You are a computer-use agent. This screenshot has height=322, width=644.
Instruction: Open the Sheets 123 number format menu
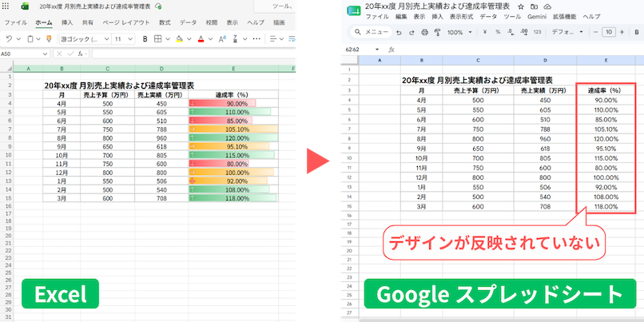(x=537, y=32)
